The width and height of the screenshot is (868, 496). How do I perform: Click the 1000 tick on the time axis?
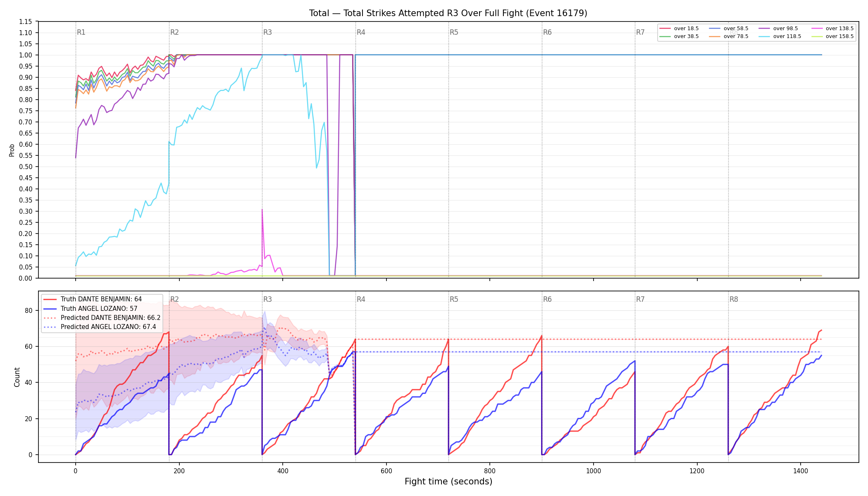pyautogui.click(x=594, y=470)
